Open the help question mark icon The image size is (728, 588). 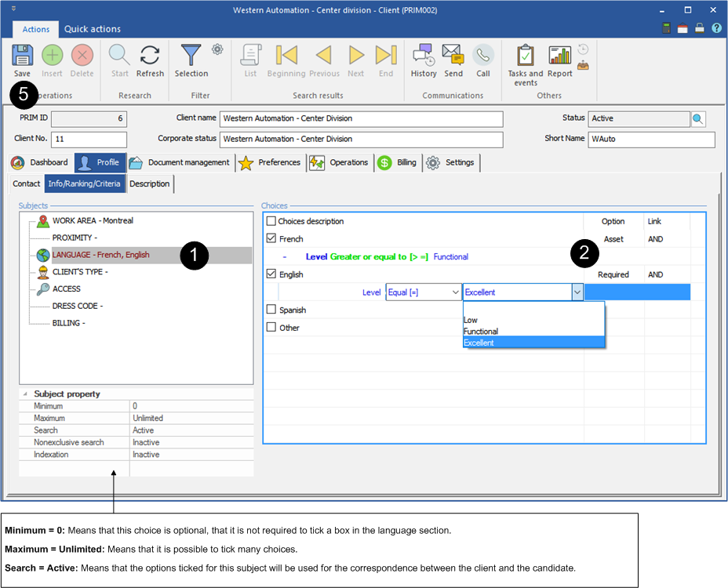tap(716, 28)
